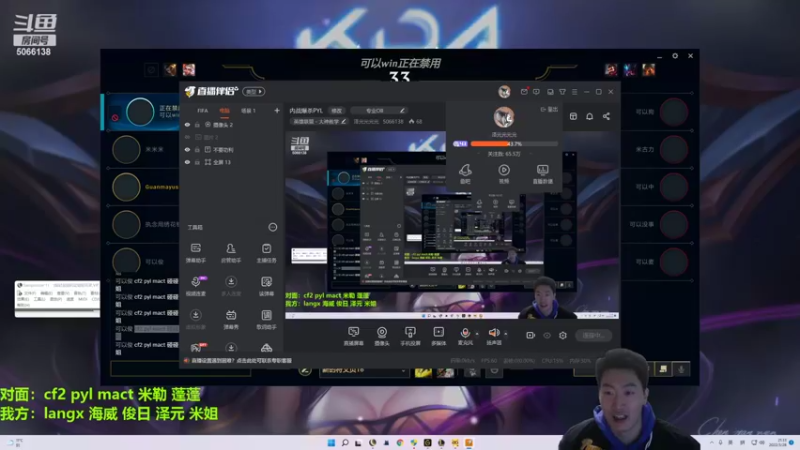Show the hidden 图片 2 source
The width and height of the screenshot is (800, 450).
[187, 137]
